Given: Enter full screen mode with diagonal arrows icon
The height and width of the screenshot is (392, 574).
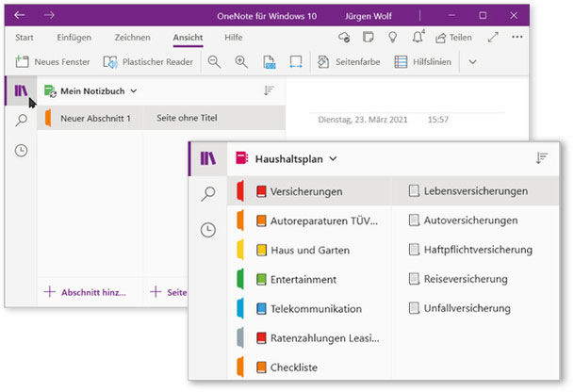Looking at the screenshot, I should click(x=493, y=37).
